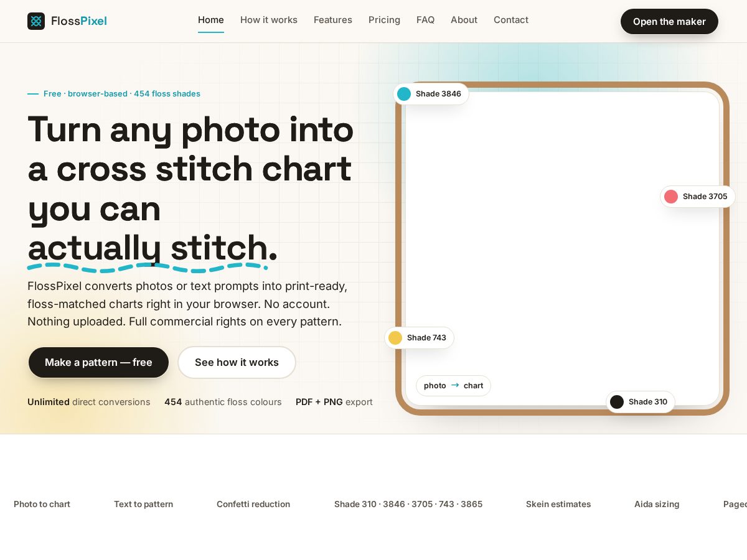Open the How it works page
Viewport: 747px width, 560px height.
coord(269,20)
